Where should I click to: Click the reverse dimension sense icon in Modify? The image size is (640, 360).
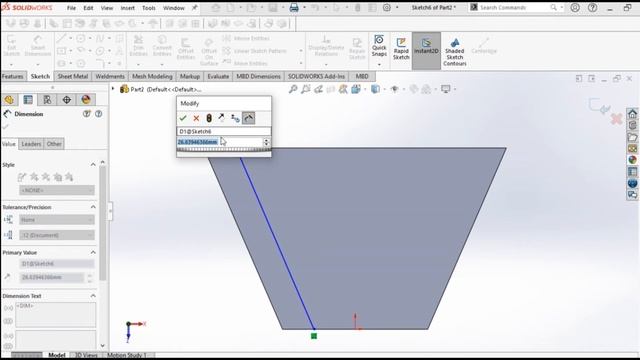pyautogui.click(x=221, y=118)
